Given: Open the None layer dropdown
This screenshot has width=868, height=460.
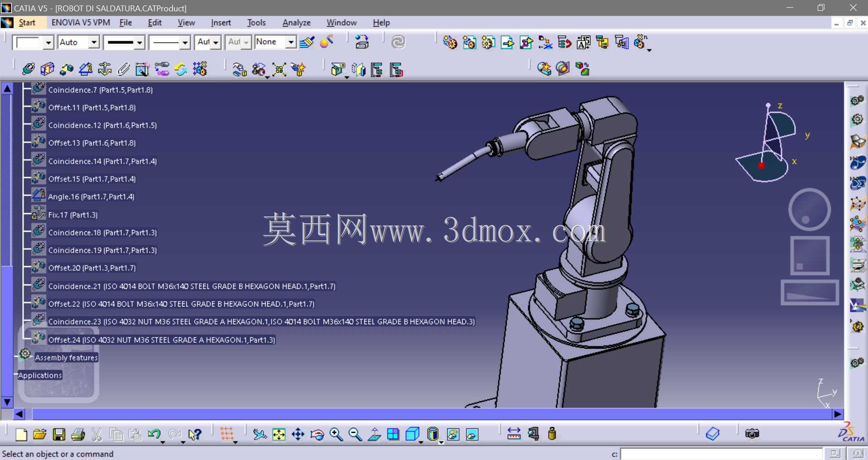Looking at the screenshot, I should tap(291, 42).
